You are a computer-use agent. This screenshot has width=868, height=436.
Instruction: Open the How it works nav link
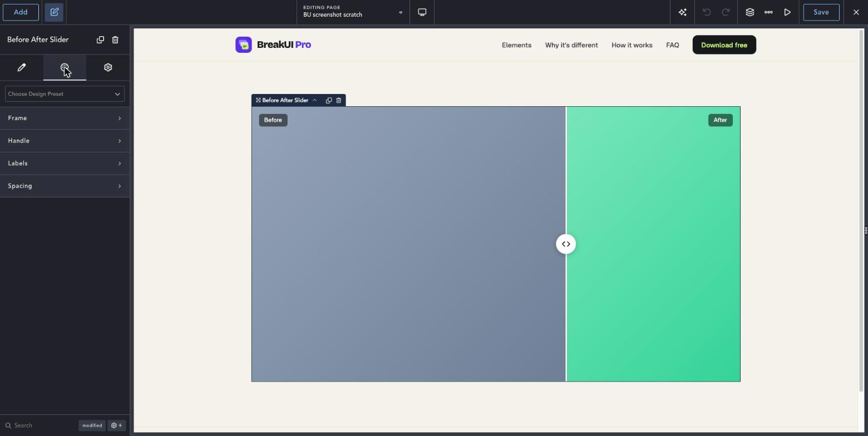coord(632,45)
